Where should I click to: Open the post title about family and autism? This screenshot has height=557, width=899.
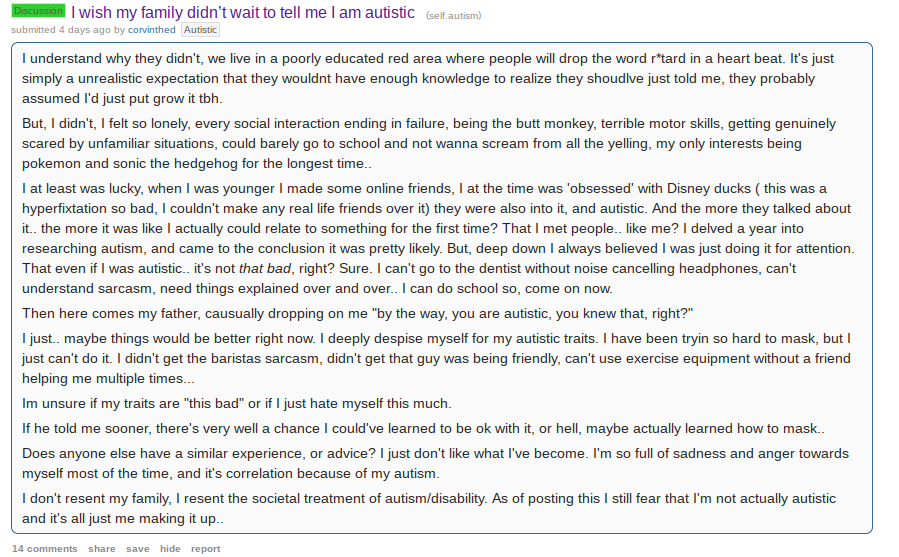click(x=243, y=13)
